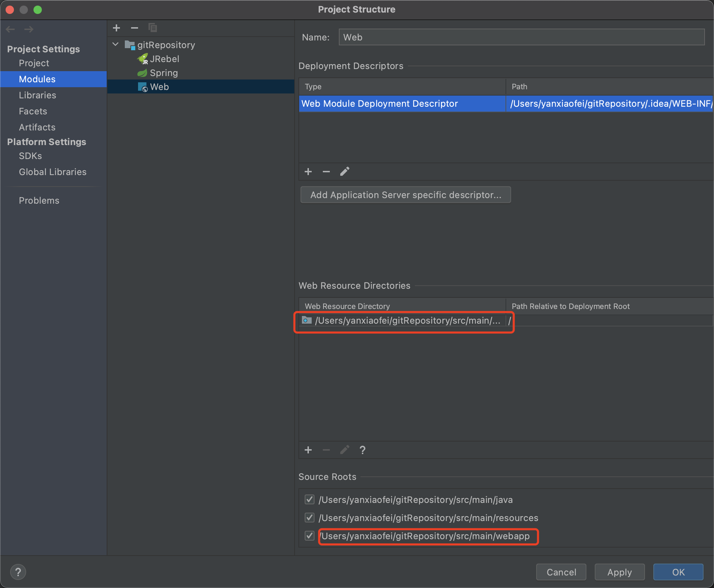Click the add module plus icon
This screenshot has height=588, width=714.
click(x=116, y=28)
